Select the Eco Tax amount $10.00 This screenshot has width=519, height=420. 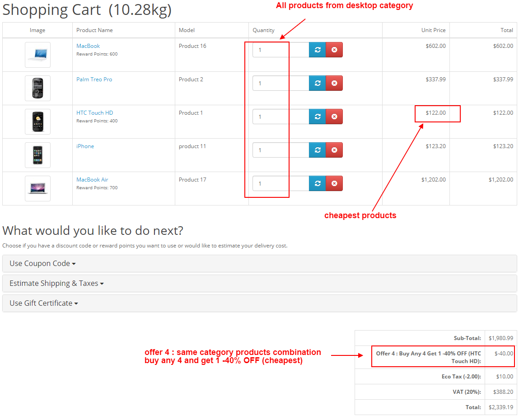[x=505, y=377]
